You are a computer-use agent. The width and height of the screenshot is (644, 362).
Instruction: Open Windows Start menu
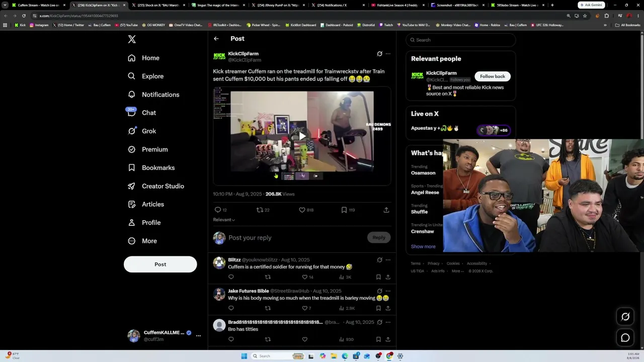(244, 356)
